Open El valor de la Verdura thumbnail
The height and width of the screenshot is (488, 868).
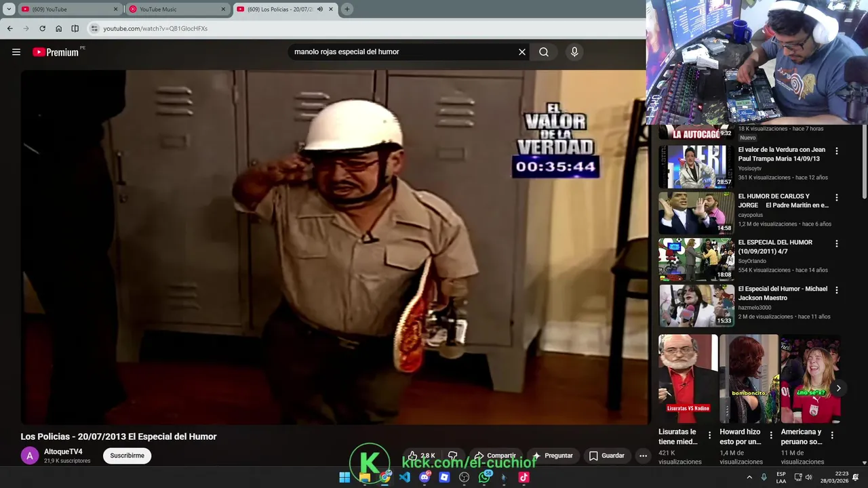tap(696, 167)
